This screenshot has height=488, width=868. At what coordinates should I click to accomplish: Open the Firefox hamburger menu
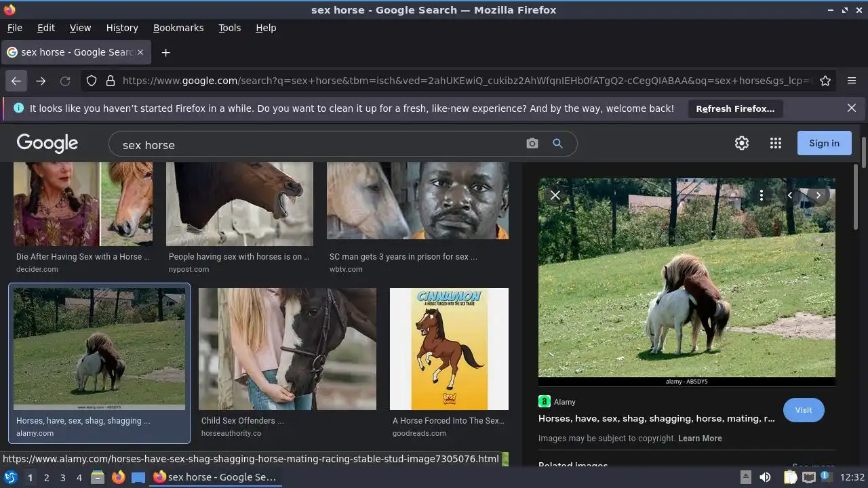852,81
